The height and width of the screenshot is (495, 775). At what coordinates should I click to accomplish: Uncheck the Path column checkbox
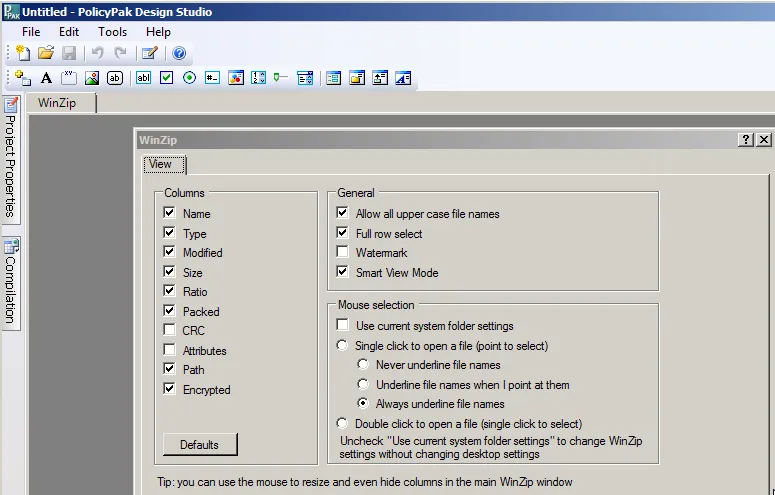tap(169, 369)
